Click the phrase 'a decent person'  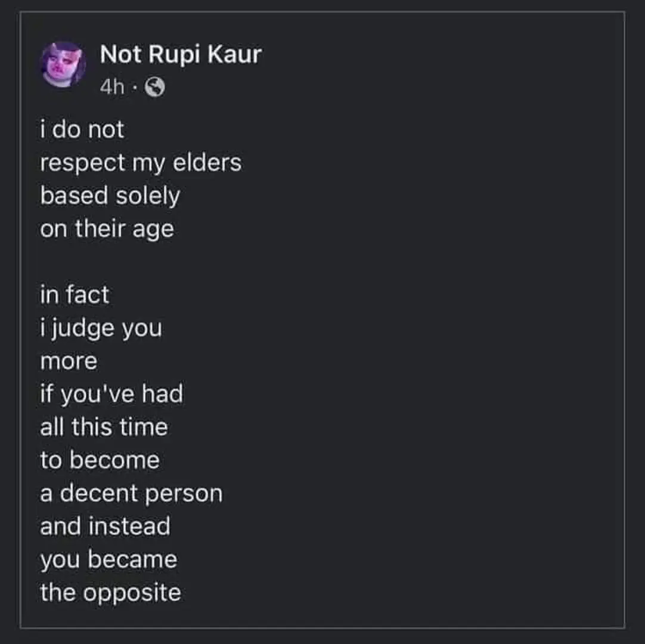pos(131,493)
